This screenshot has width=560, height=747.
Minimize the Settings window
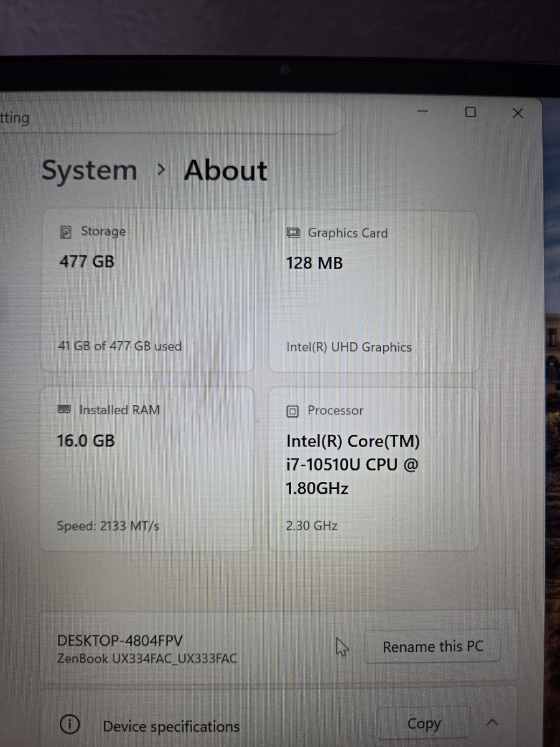click(x=423, y=112)
